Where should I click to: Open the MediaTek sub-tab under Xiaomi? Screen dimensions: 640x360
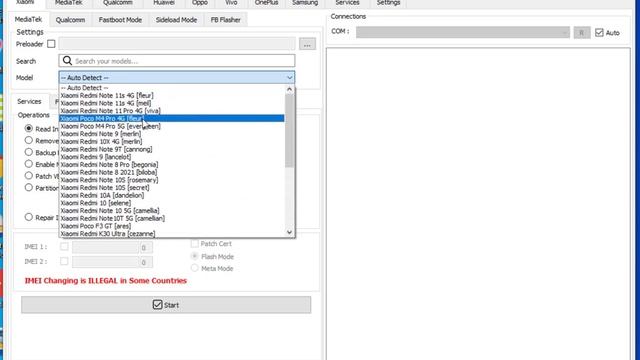click(x=29, y=19)
